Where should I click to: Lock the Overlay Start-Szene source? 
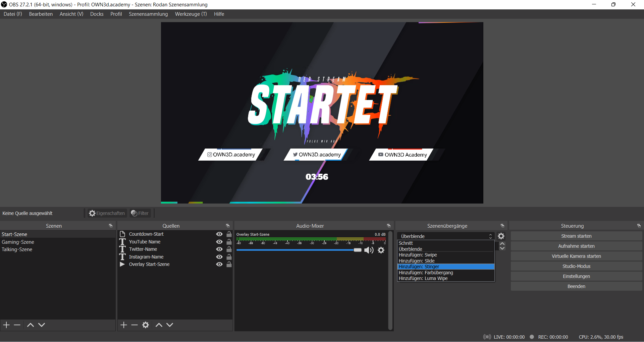pos(229,264)
